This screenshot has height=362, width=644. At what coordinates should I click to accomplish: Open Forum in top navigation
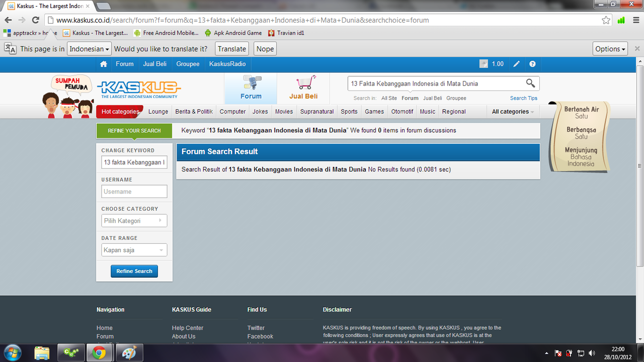click(125, 64)
